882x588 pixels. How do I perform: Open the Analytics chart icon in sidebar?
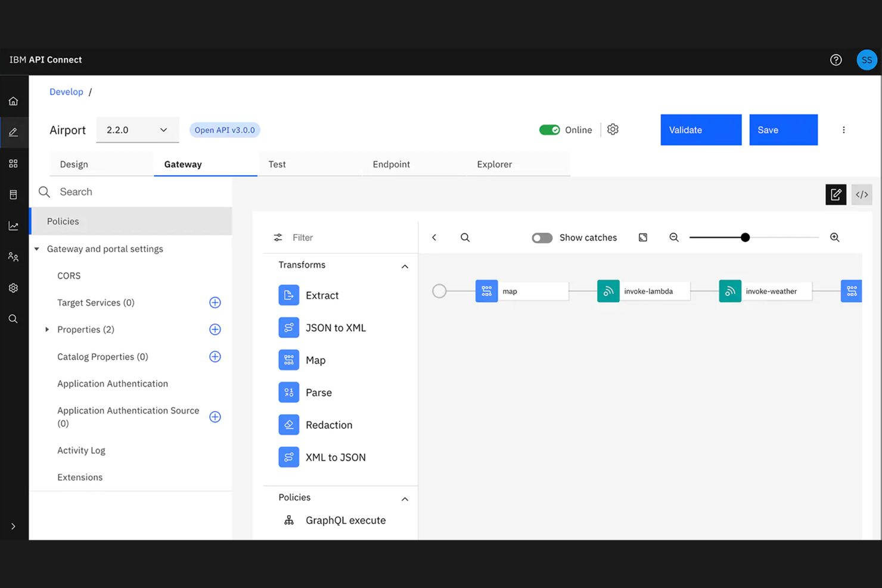(x=13, y=226)
